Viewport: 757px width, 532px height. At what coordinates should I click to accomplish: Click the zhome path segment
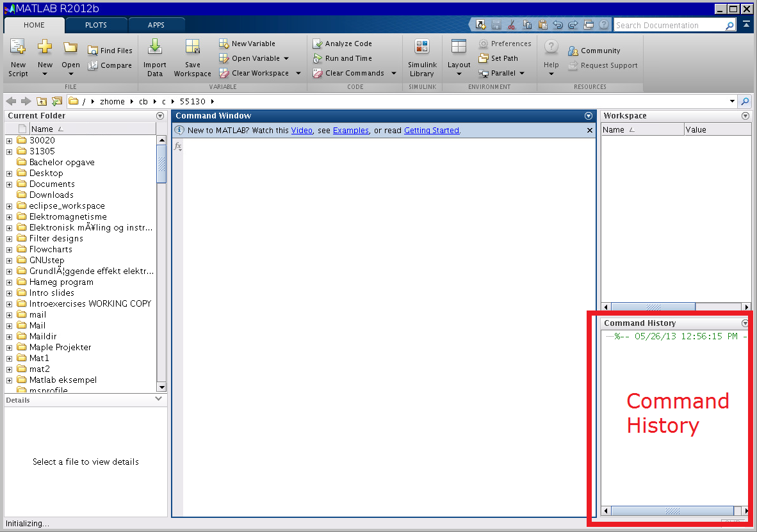point(112,101)
